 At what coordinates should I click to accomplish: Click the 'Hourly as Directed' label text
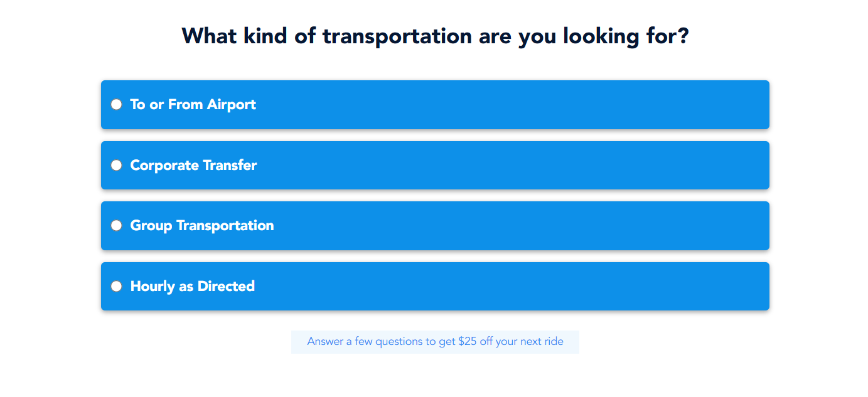[x=192, y=287]
